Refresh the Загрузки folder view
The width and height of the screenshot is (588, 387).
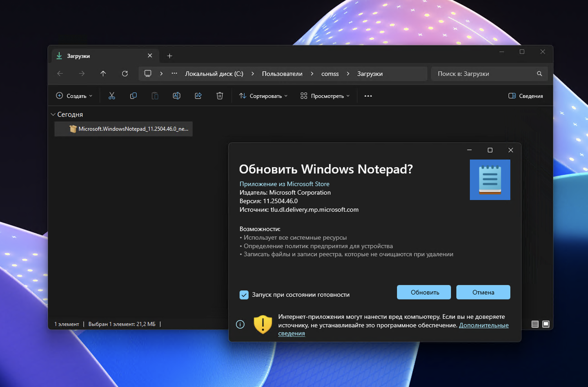125,74
